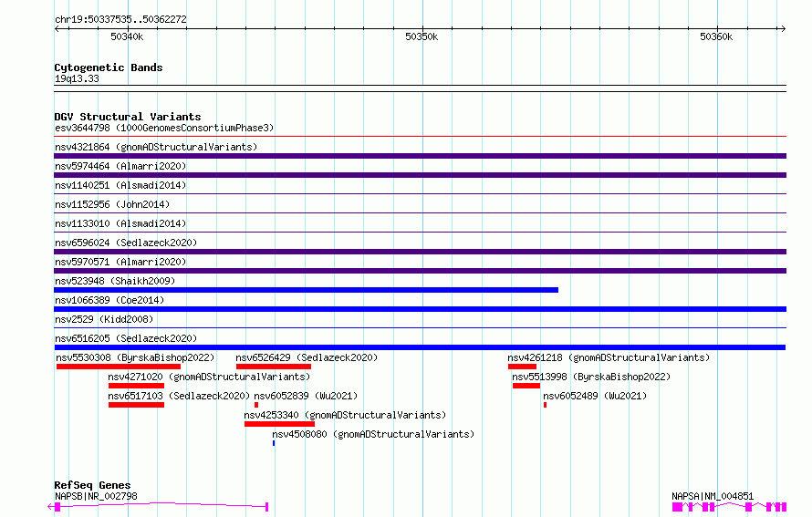
Task: Select the red bar under nsv4253340
Action: [x=280, y=424]
